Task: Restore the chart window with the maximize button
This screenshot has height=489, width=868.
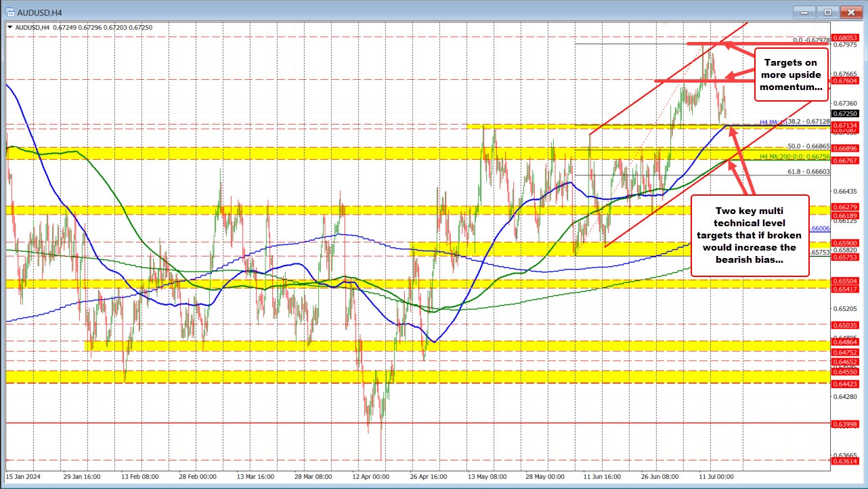Action: point(827,12)
